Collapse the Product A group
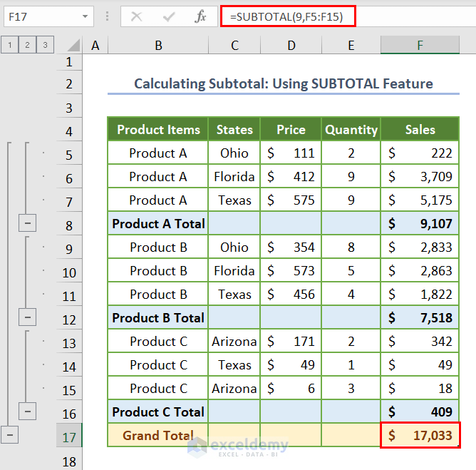Viewport: 476px width, 470px height. (x=28, y=224)
